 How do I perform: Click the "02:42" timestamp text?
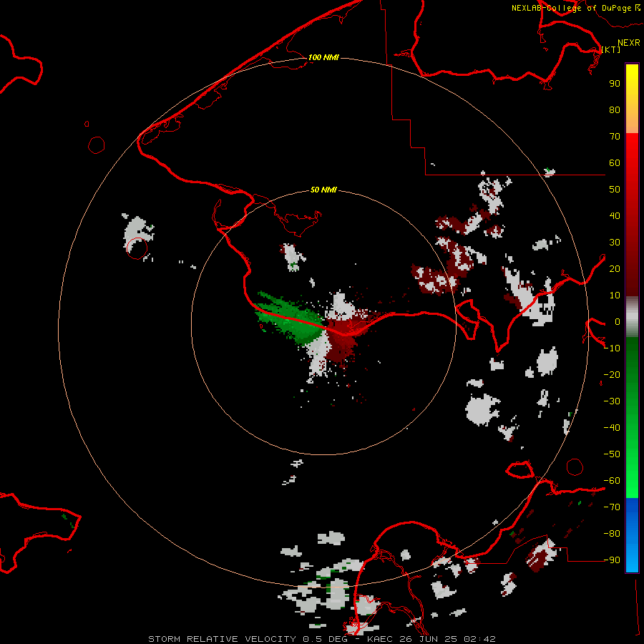point(479,639)
